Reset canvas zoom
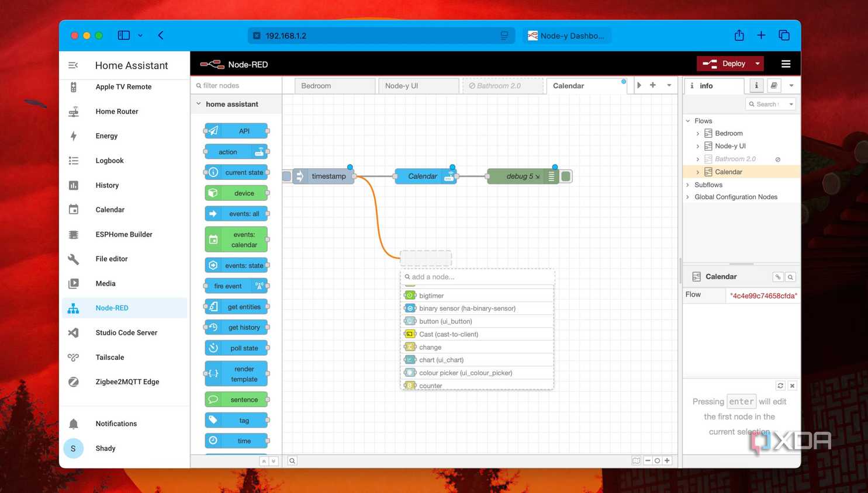Screen dimensions: 868x493 pos(657,461)
